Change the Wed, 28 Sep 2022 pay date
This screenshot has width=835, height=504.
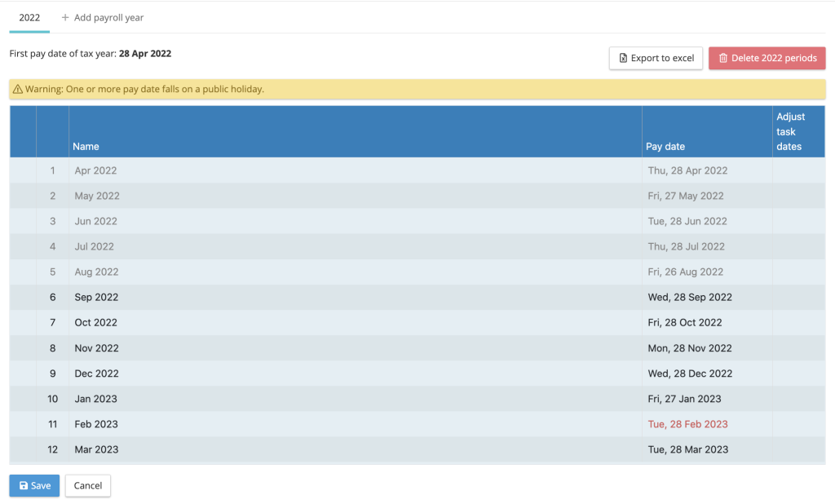point(689,298)
